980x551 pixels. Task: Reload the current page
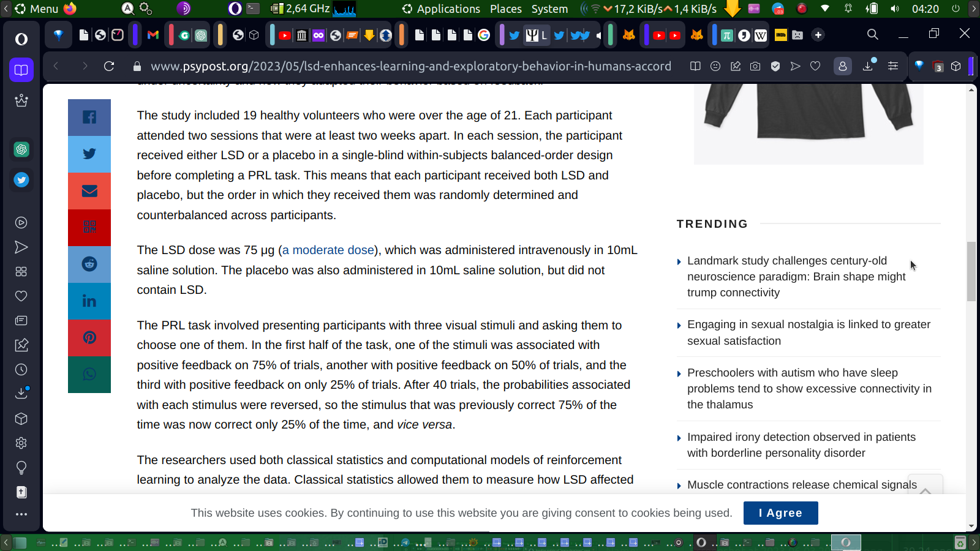pos(109,66)
